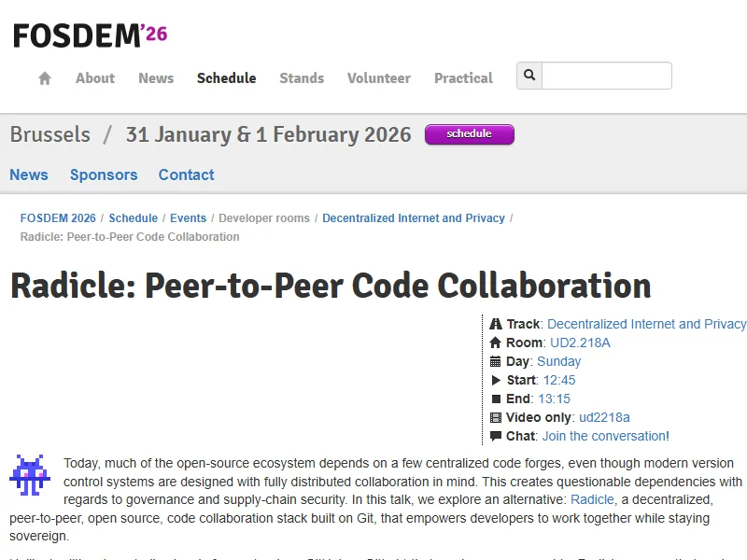747x560 pixels.
Task: Click the calendar icon beside Day
Action: (x=496, y=361)
